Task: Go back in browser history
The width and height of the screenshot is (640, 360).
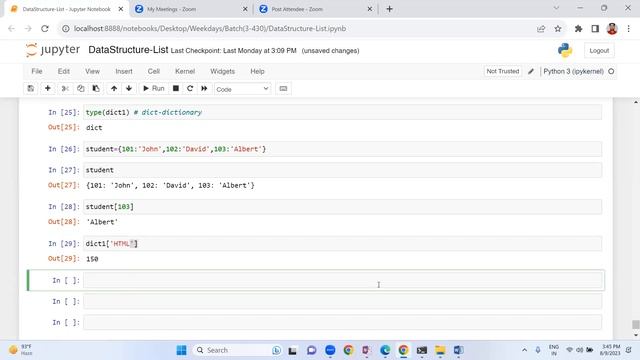Action: [x=11, y=29]
